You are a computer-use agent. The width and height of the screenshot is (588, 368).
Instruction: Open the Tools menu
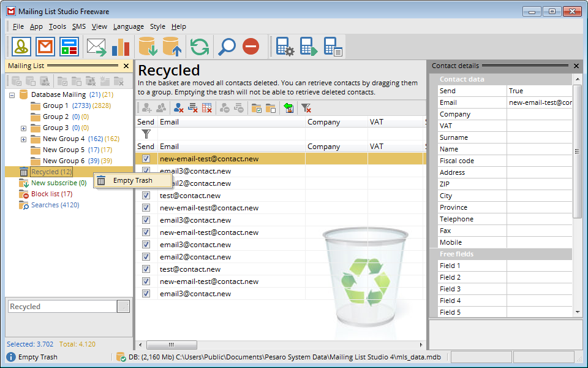point(57,26)
